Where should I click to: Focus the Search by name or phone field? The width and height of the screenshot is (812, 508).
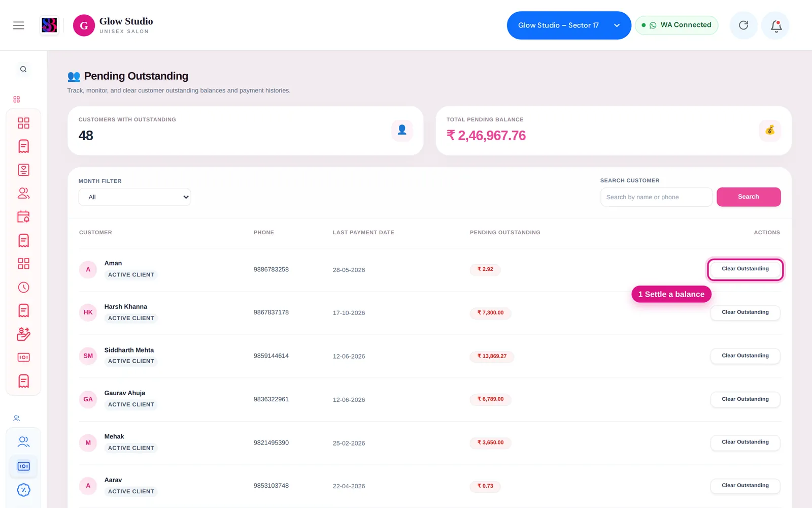656,197
